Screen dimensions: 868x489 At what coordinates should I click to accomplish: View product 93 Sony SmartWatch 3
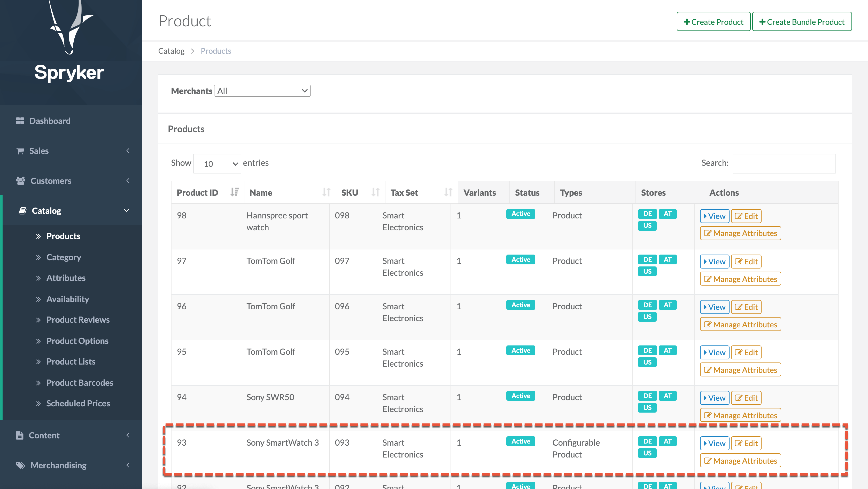point(714,443)
